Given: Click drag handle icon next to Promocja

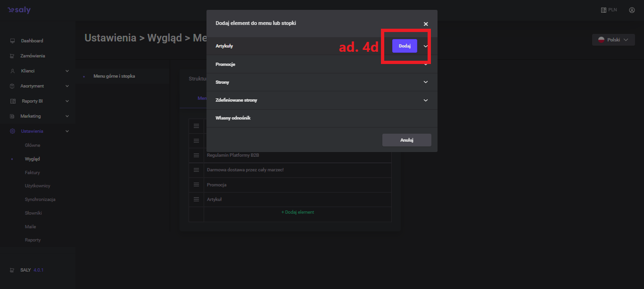Looking at the screenshot, I should pyautogui.click(x=196, y=185).
